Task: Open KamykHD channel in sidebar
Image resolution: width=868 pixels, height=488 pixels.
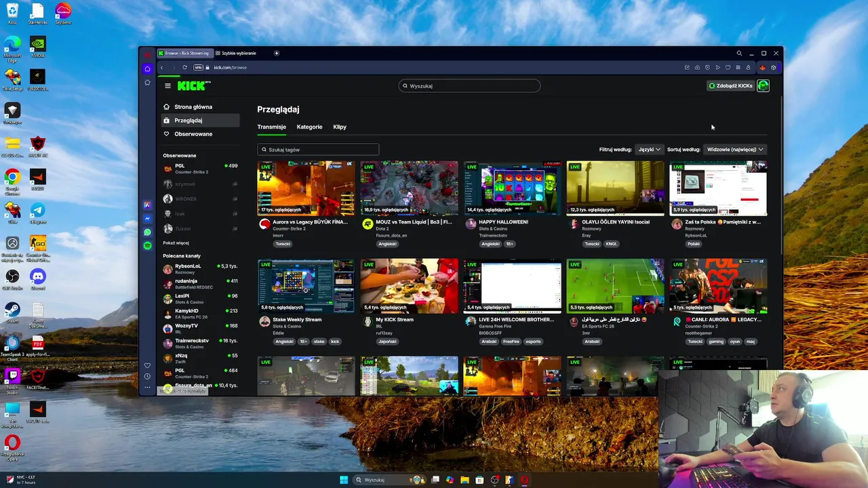Action: pyautogui.click(x=200, y=313)
